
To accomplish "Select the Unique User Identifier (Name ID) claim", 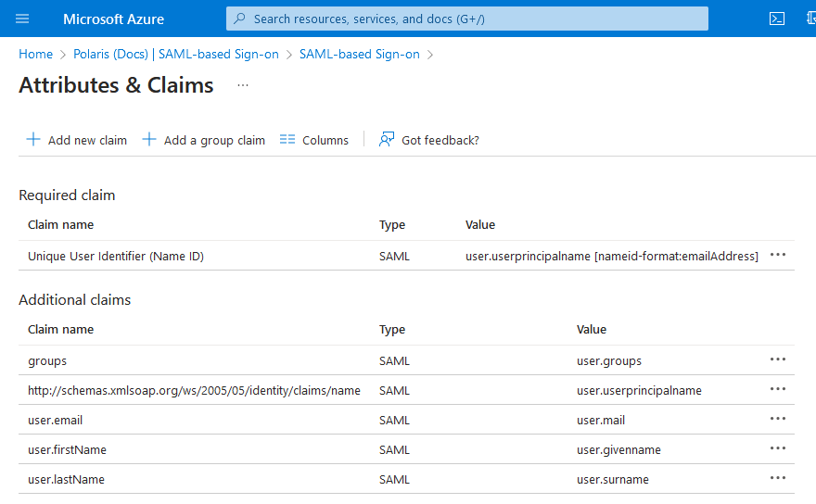I will click(116, 256).
